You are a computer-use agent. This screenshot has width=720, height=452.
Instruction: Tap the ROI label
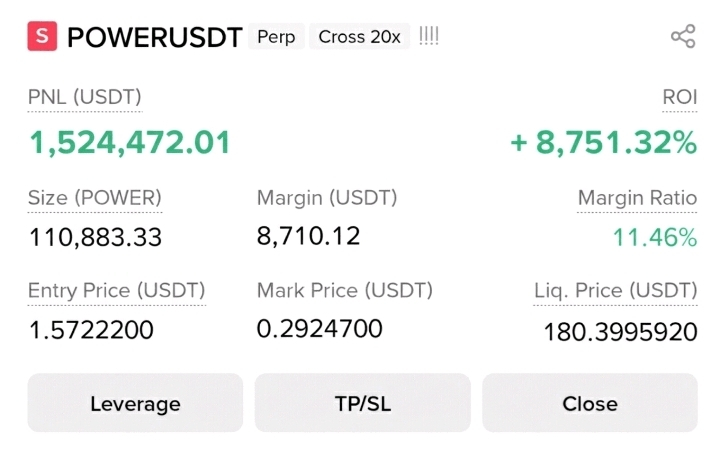(x=680, y=97)
